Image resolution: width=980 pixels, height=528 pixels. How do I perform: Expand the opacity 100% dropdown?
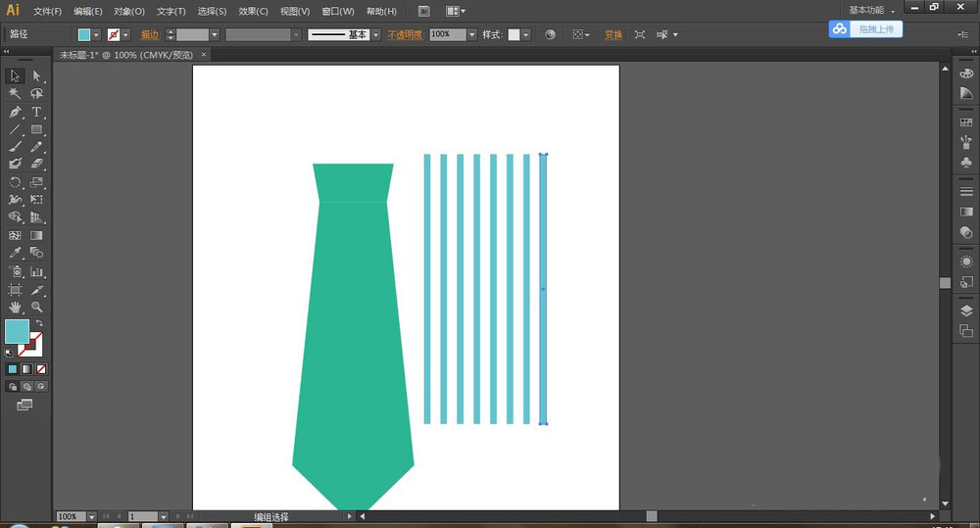pyautogui.click(x=471, y=34)
